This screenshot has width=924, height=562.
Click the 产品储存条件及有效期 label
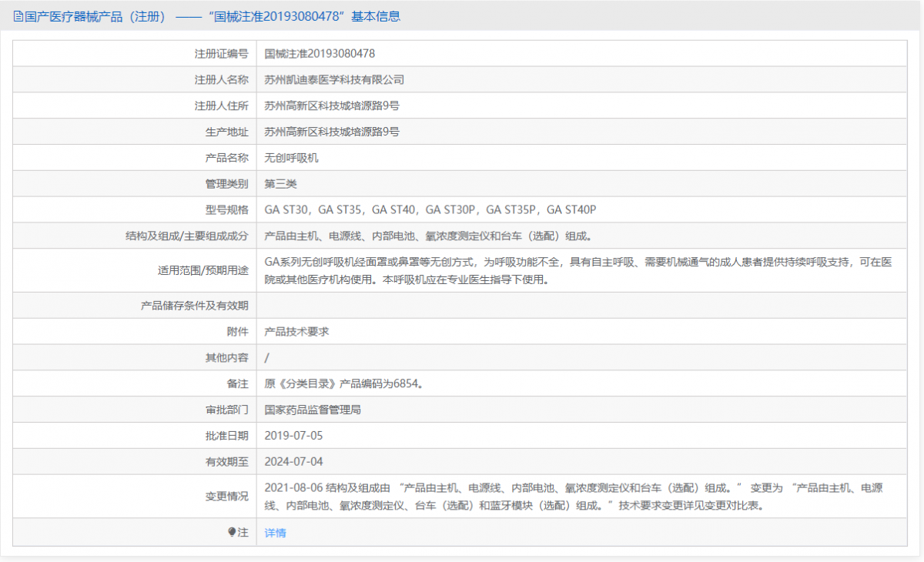(195, 306)
